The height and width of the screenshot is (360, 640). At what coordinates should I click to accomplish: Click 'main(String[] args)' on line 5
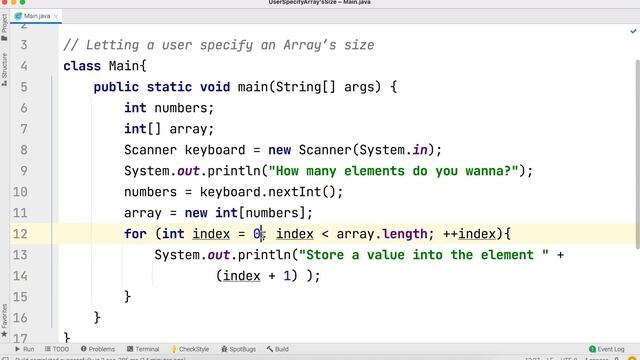(x=309, y=87)
